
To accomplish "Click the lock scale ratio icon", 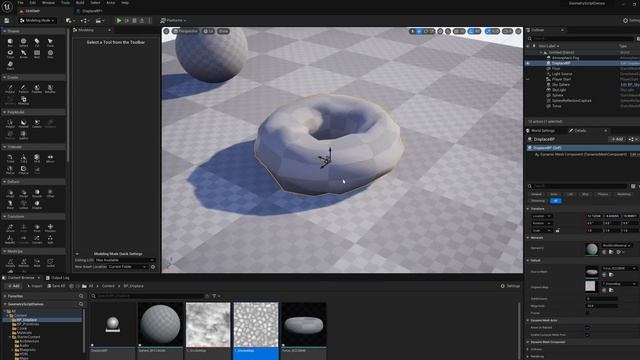I will (x=558, y=231).
